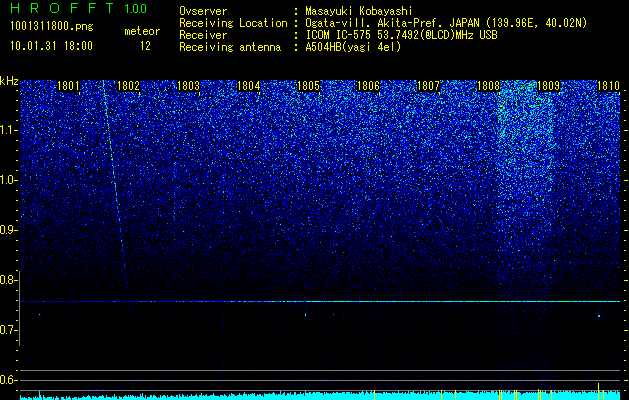Click the Ogata-vill. Akita-Pref. JAPAN location text
The image size is (629, 400).
point(446,23)
